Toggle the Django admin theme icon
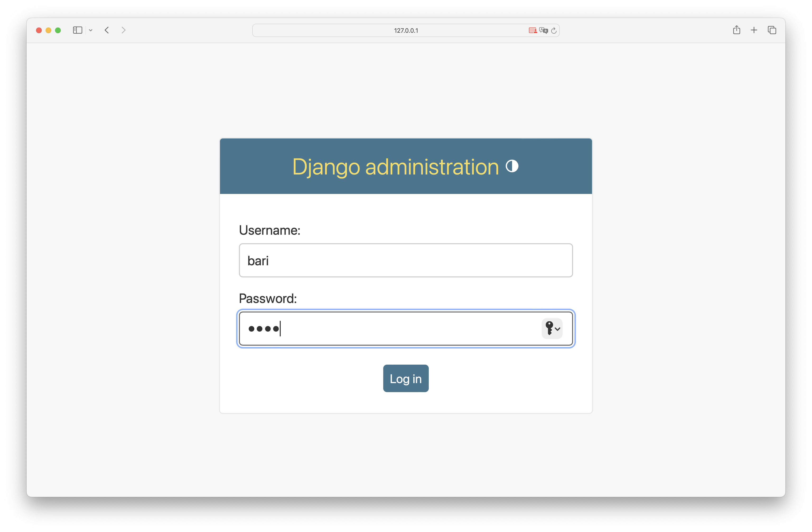812x532 pixels. point(512,166)
